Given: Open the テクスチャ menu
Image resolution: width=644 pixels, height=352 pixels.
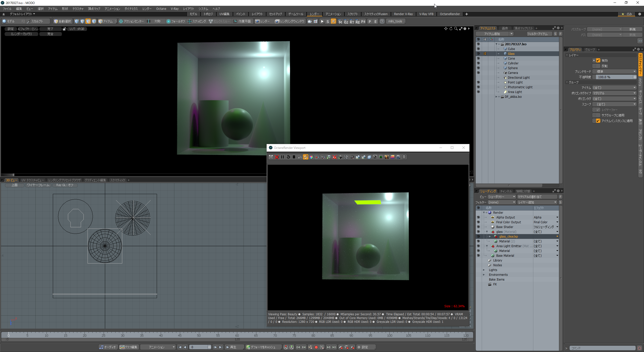Looking at the screenshot, I should coord(78,9).
